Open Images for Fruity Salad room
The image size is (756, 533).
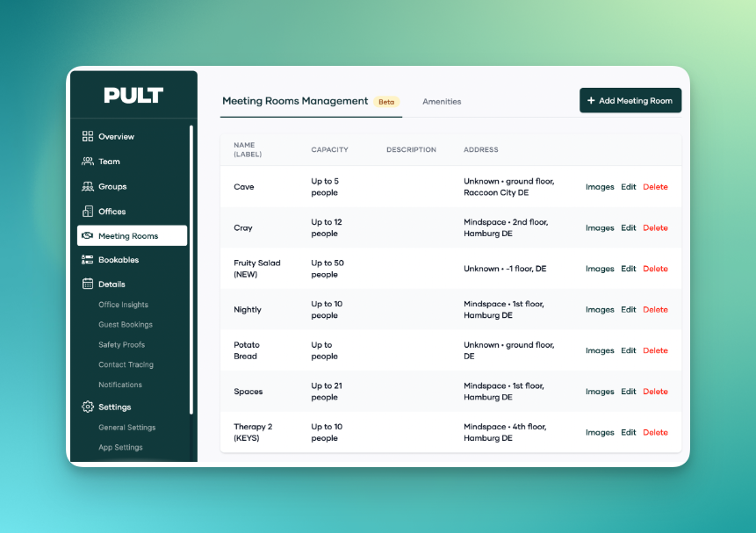[x=600, y=269]
